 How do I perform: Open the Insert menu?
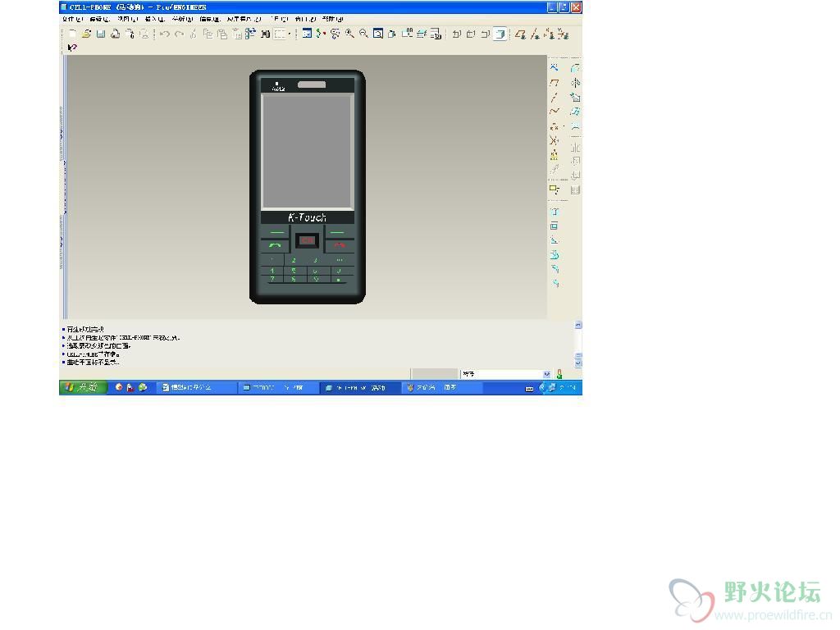(154, 19)
